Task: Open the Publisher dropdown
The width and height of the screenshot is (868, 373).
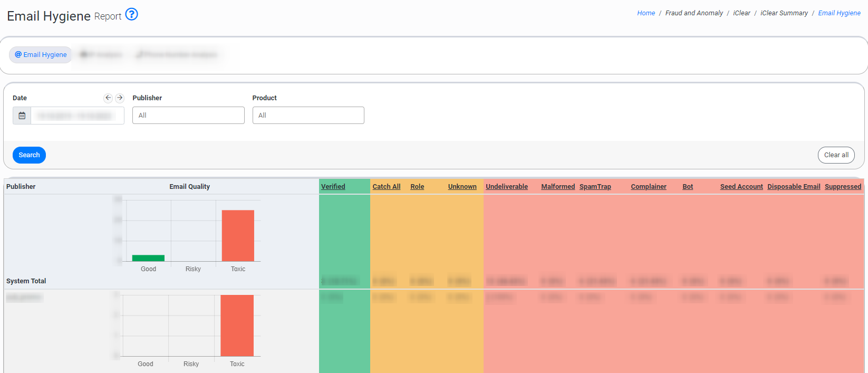Action: tap(188, 116)
